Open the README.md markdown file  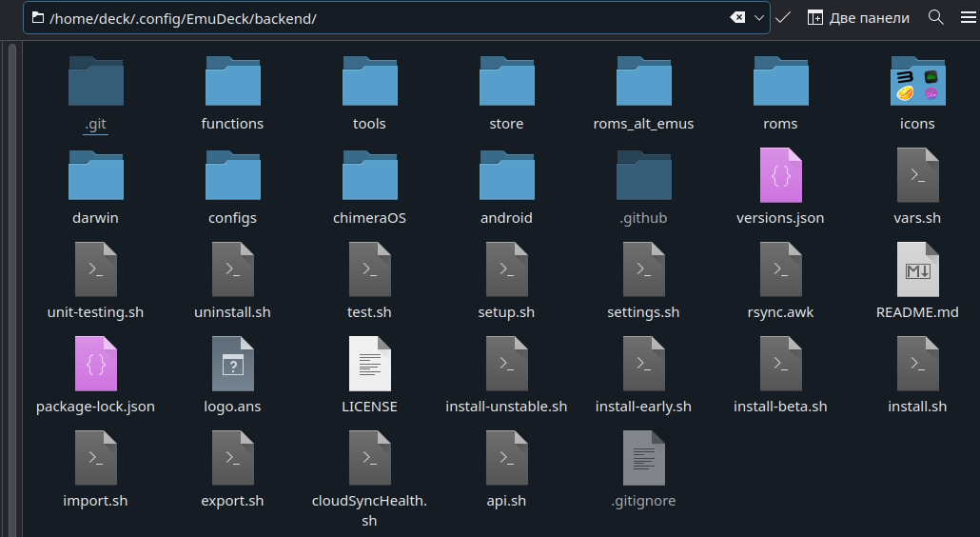[917, 269]
